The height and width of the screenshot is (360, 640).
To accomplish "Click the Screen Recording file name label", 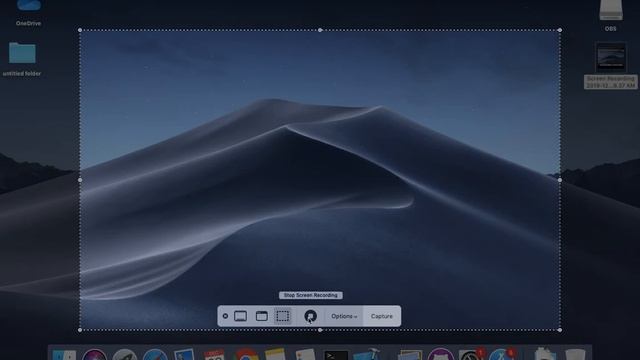I will [611, 82].
